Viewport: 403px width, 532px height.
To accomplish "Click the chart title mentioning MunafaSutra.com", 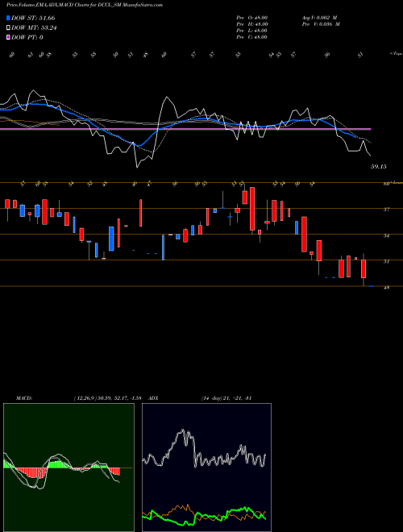I will tap(84, 5).
